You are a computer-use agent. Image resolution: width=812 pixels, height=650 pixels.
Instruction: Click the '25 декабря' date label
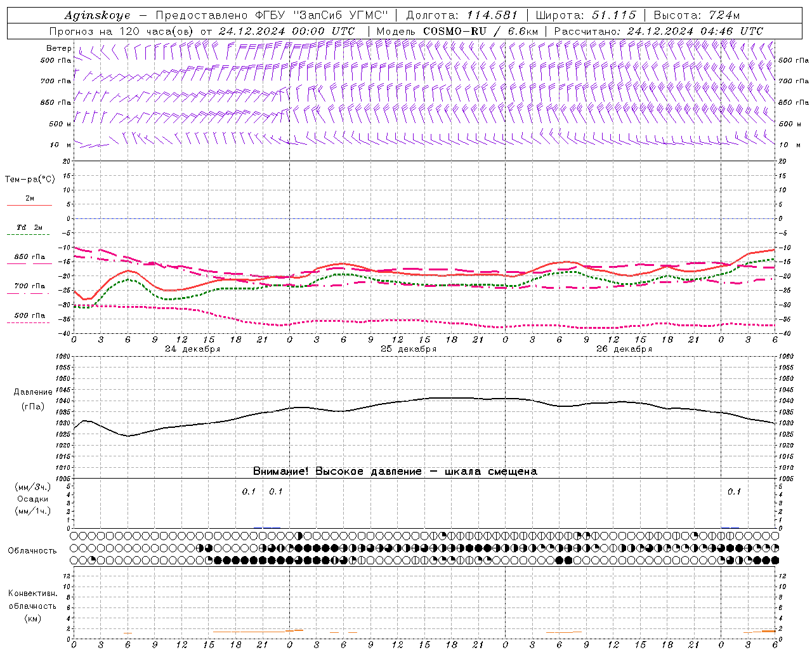pos(409,349)
